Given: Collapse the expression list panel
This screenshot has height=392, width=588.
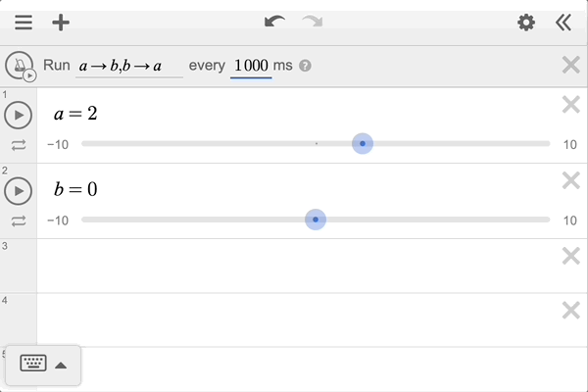Looking at the screenshot, I should (x=563, y=23).
